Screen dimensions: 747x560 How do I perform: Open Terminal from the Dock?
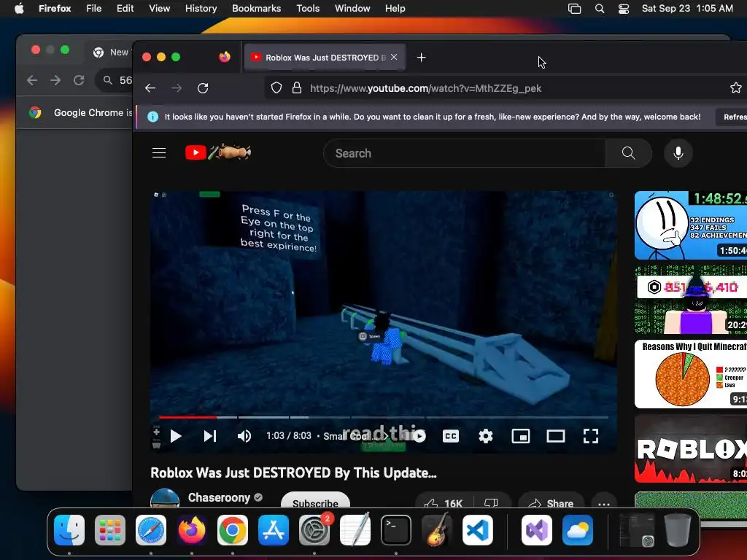[x=396, y=529]
